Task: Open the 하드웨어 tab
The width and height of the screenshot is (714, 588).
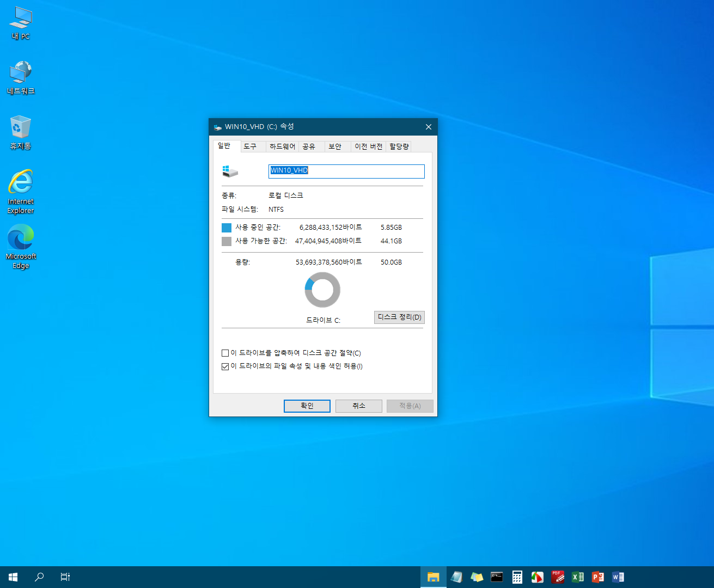Action: [283, 146]
